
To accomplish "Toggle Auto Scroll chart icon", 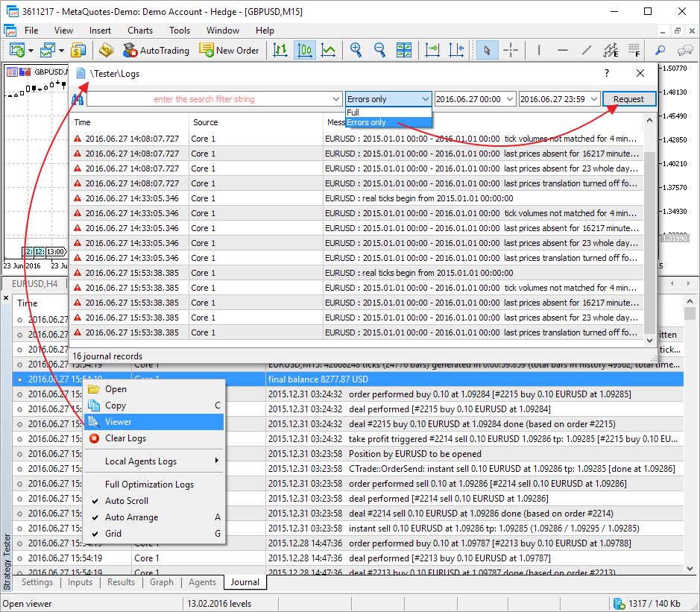I will tap(432, 50).
